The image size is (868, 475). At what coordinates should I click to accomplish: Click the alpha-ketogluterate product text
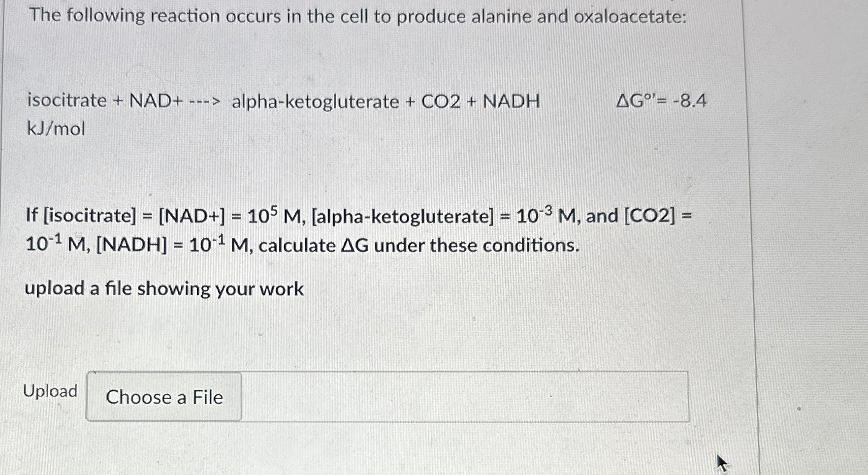pos(315,101)
